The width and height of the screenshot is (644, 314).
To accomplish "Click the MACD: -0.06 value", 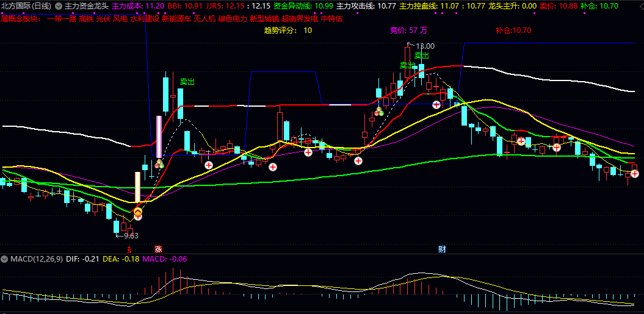I will [165, 259].
